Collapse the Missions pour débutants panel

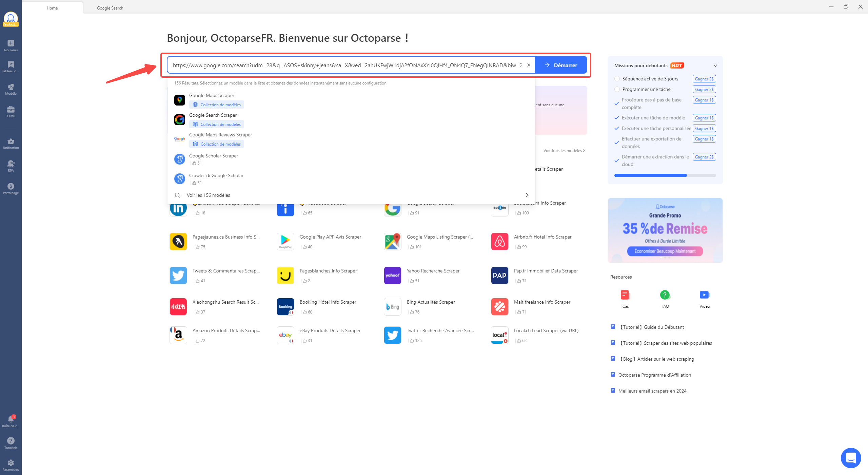715,65
